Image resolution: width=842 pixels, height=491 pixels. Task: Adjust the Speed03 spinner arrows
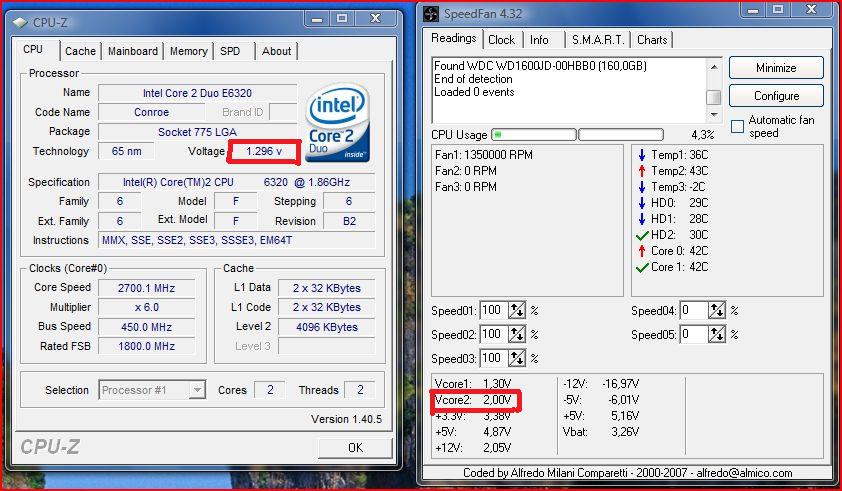pos(517,358)
